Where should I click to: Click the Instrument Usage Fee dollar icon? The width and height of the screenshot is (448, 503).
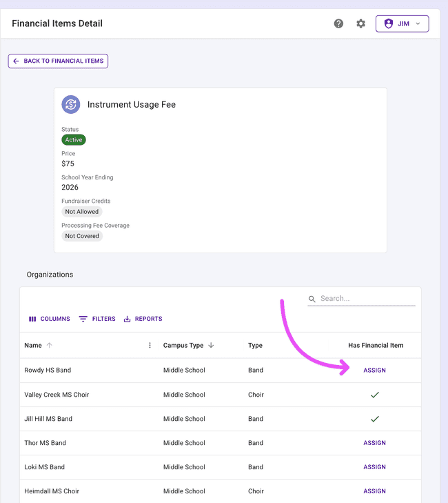[x=71, y=105]
